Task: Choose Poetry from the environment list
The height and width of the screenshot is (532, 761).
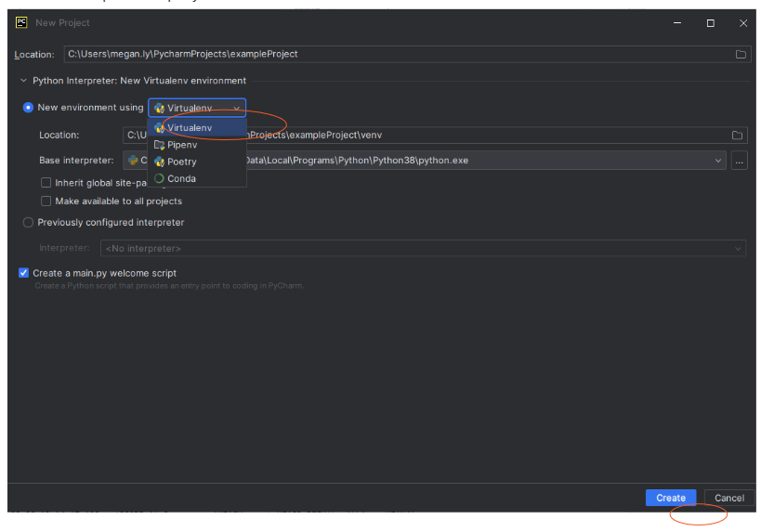Action: tap(182, 162)
